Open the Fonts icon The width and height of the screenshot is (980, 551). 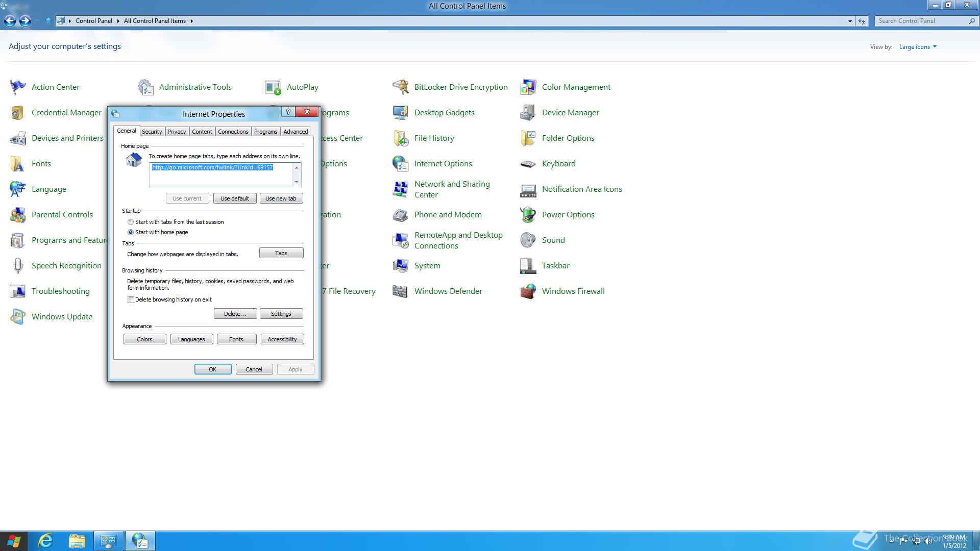click(x=18, y=164)
